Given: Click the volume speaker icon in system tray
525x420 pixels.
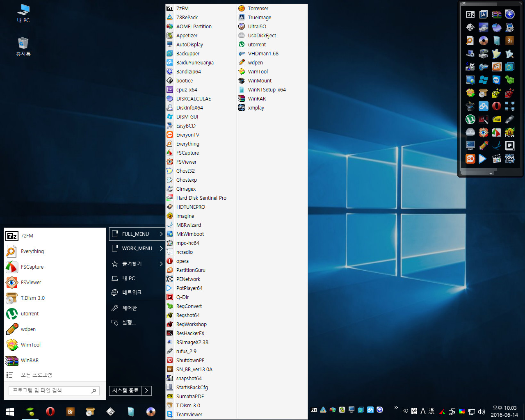Looking at the screenshot, I should click(482, 411).
